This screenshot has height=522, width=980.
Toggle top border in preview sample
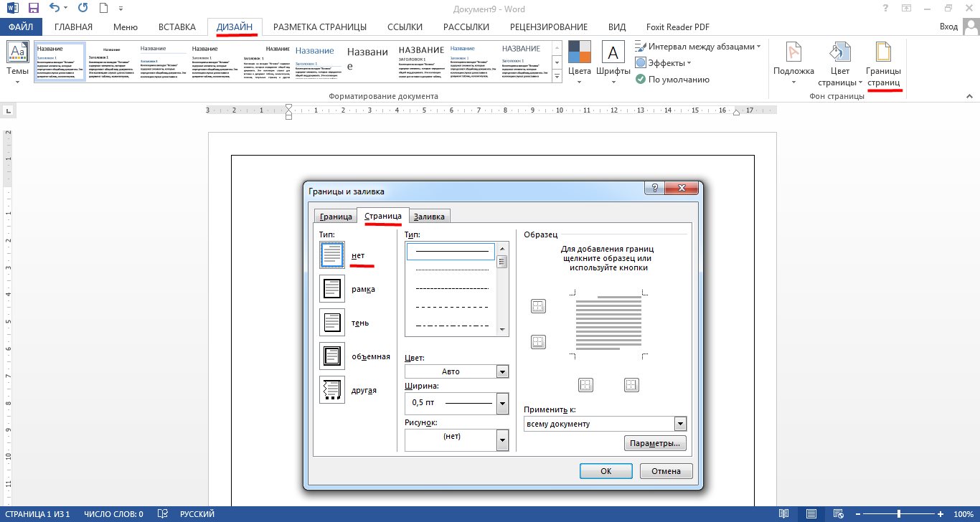point(538,307)
